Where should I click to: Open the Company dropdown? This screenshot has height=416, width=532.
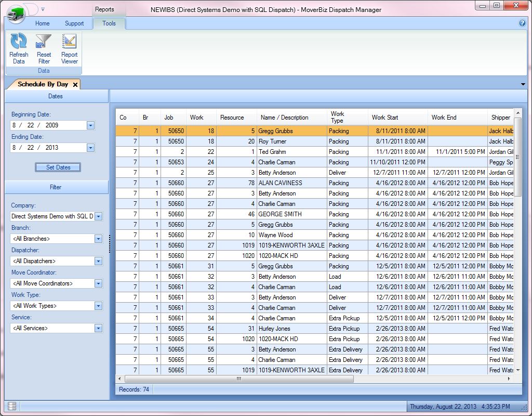coord(98,216)
